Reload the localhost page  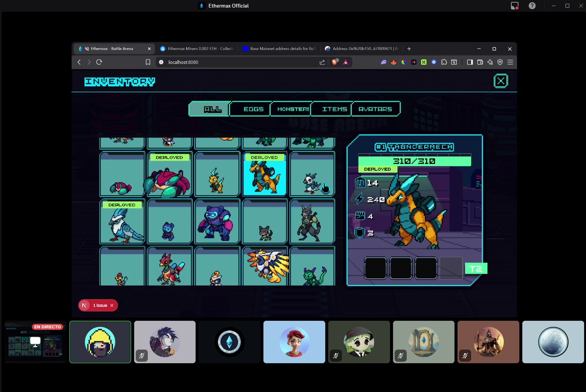[x=99, y=62]
